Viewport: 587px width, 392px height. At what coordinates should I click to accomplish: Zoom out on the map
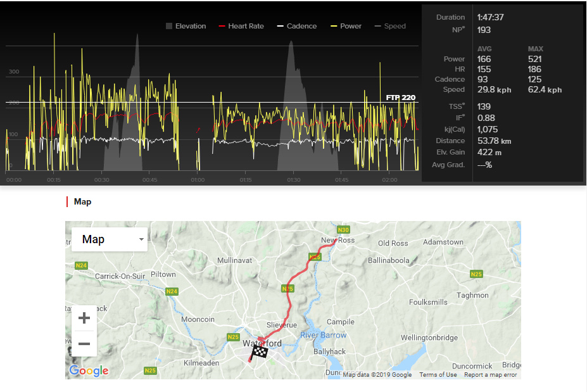point(84,344)
